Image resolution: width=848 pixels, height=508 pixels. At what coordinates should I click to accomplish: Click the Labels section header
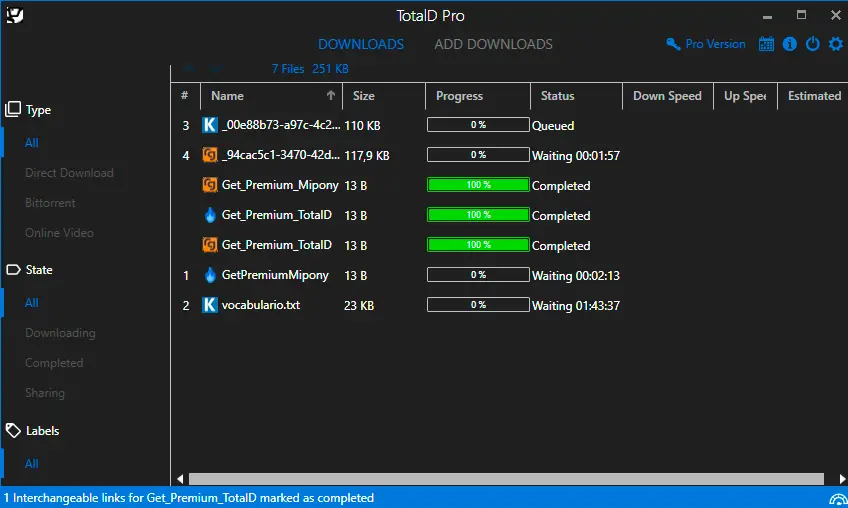click(x=42, y=431)
